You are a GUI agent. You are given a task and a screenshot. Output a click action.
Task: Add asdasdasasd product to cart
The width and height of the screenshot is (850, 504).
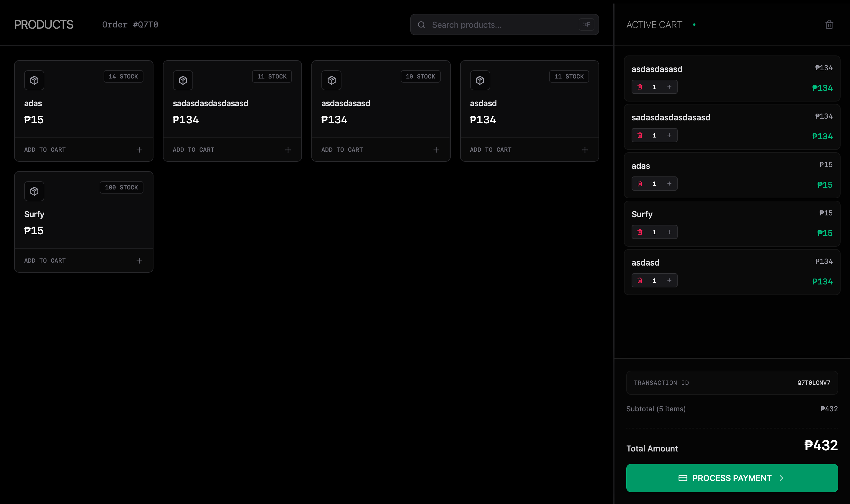(x=381, y=150)
